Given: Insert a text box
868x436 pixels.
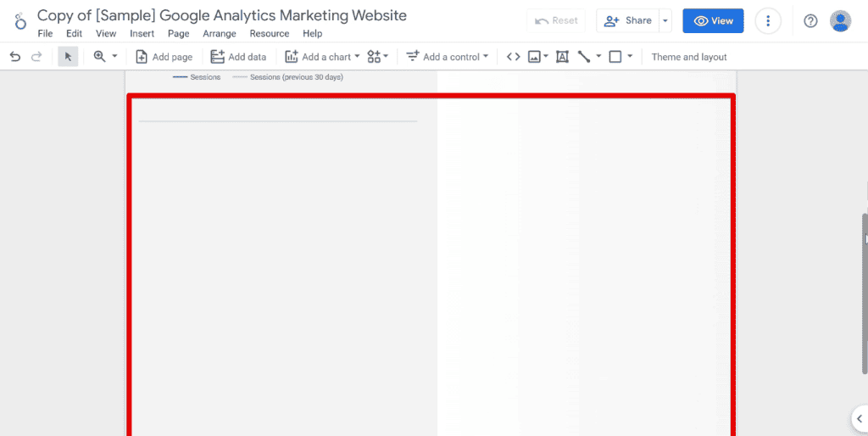Looking at the screenshot, I should pos(563,57).
